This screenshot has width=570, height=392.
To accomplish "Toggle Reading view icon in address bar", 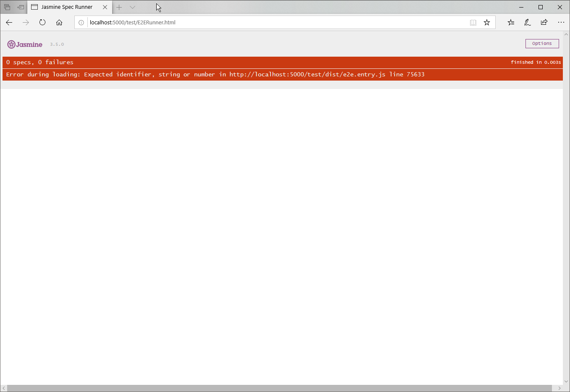I will point(473,23).
